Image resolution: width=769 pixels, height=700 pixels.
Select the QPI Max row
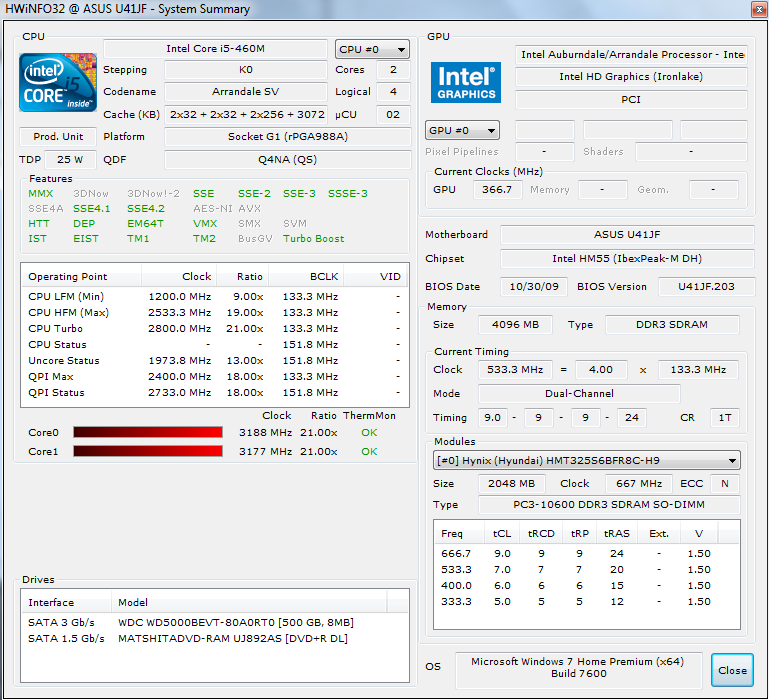(214, 376)
